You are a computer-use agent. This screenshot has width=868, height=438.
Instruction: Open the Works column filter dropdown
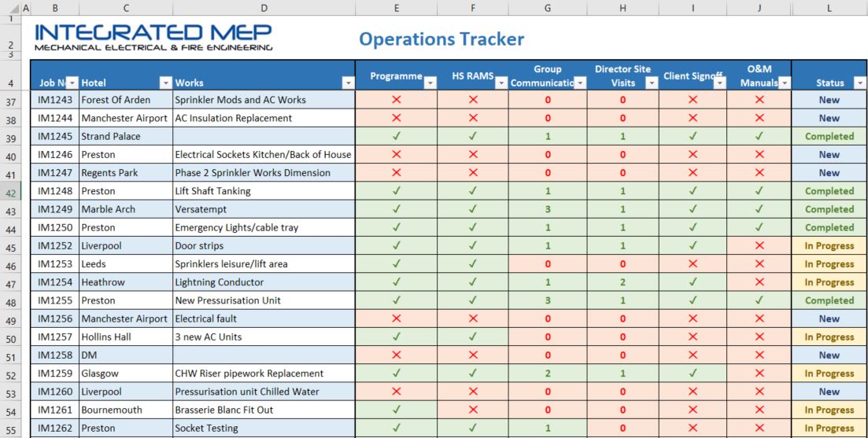pyautogui.click(x=348, y=83)
